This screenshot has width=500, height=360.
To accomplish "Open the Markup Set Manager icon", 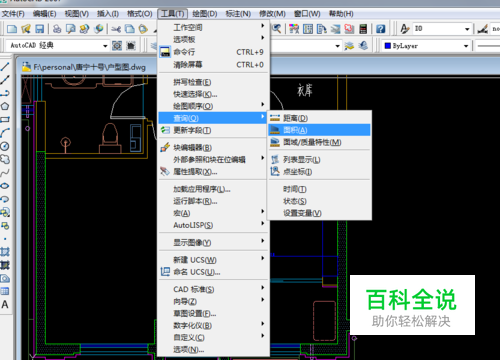I will coord(349,29).
